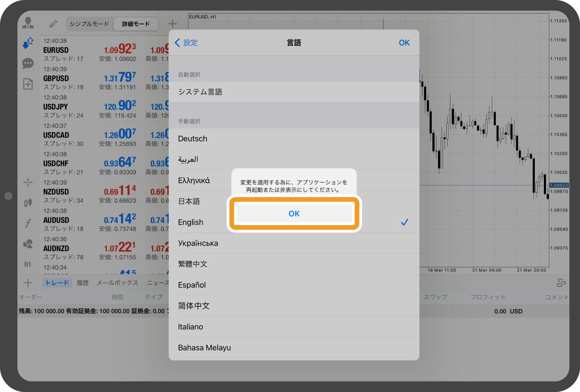Open the candlestick objects icon
The height and width of the screenshot is (392, 580).
pyautogui.click(x=28, y=203)
